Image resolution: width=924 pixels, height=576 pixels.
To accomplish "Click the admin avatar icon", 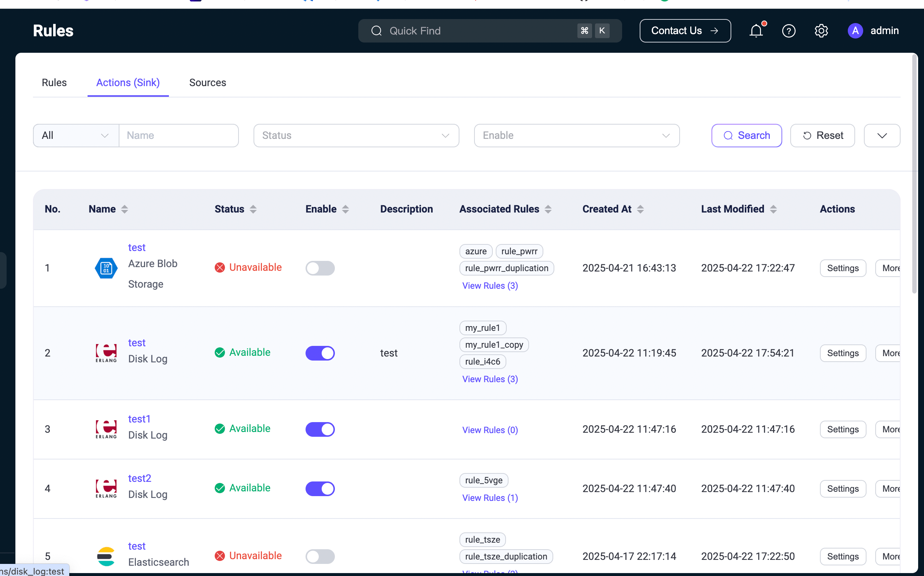I will coord(855,31).
